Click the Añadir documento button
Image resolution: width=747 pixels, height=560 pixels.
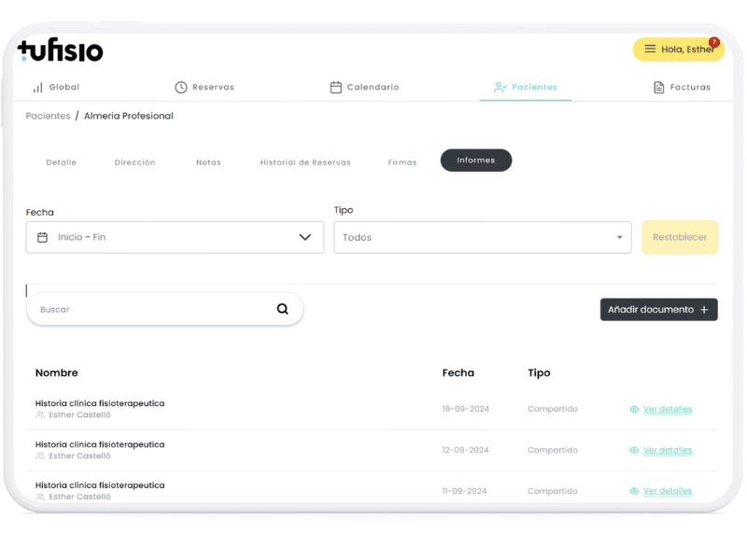tap(659, 310)
